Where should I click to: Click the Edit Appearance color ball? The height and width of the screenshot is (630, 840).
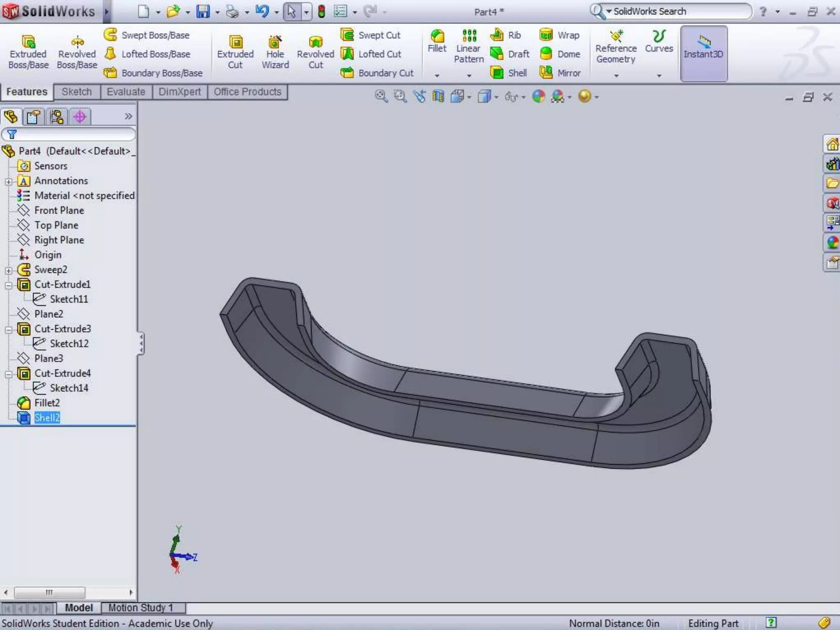pos(538,96)
